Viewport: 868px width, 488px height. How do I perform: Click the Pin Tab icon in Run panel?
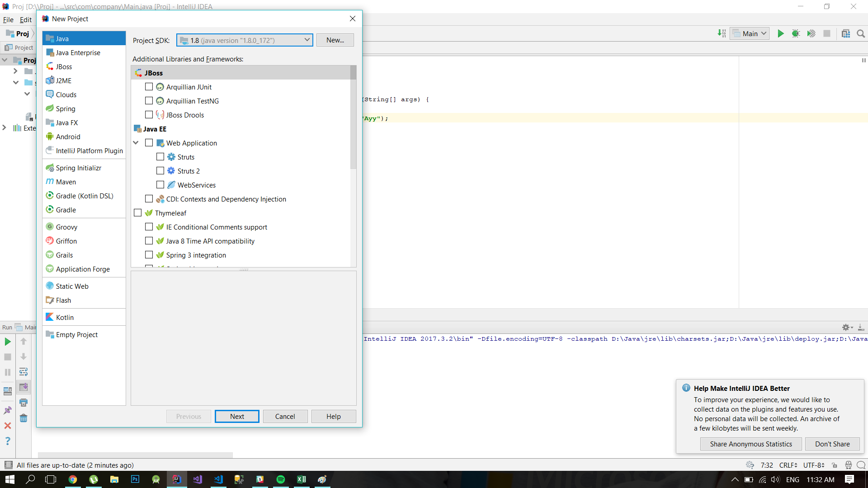pos(8,410)
